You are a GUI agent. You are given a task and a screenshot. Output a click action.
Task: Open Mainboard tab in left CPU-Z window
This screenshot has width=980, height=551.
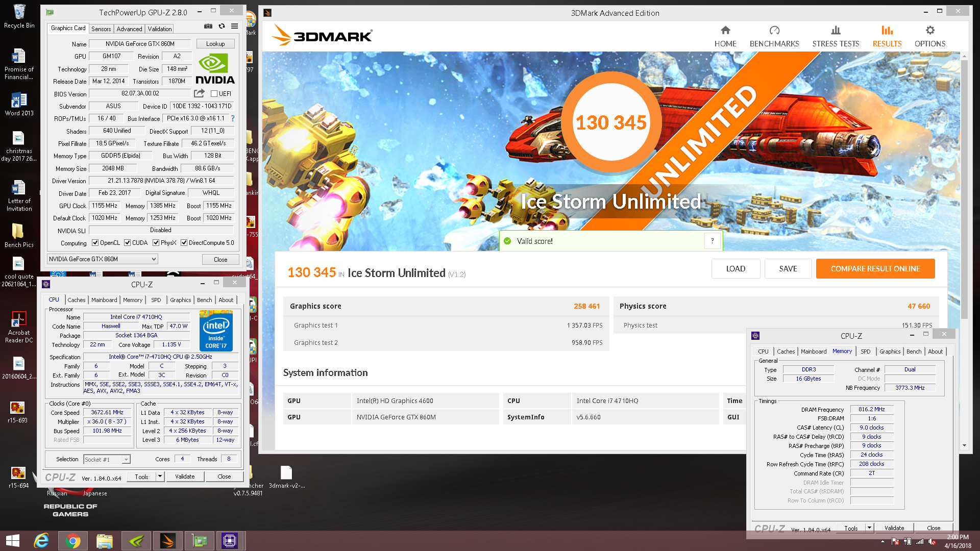(x=104, y=300)
